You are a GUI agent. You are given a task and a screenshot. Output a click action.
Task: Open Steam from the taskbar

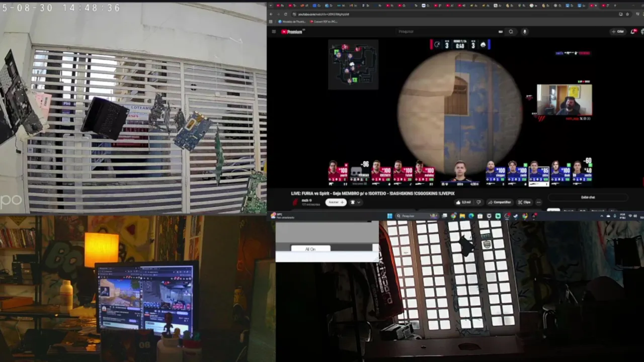click(516, 216)
